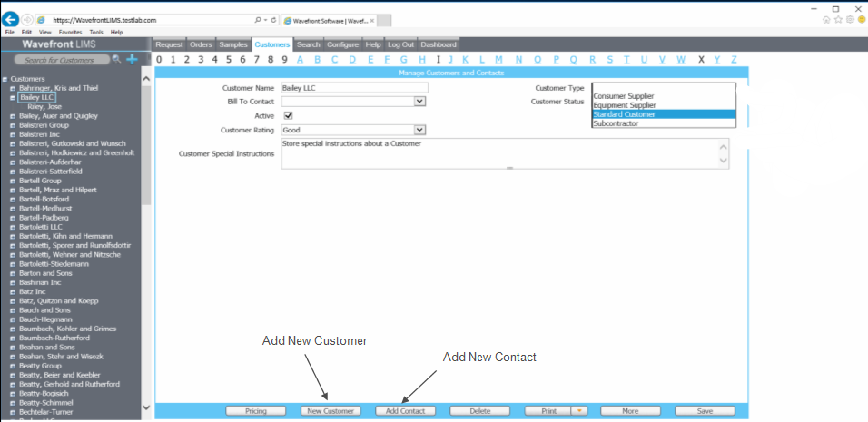This screenshot has height=422, width=868.
Task: Click the browser forward arrow button
Action: click(x=27, y=20)
